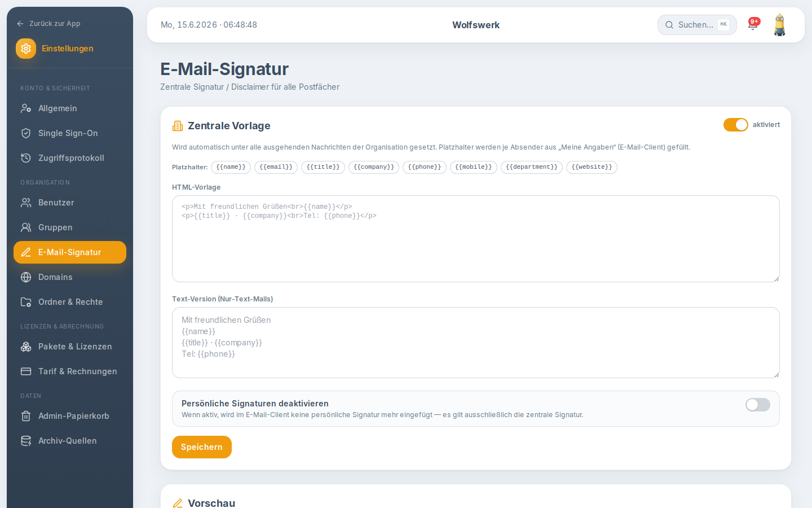Click the back arrow icon beside Zurück zur App
Screen dimensions: 812x508
coord(20,24)
